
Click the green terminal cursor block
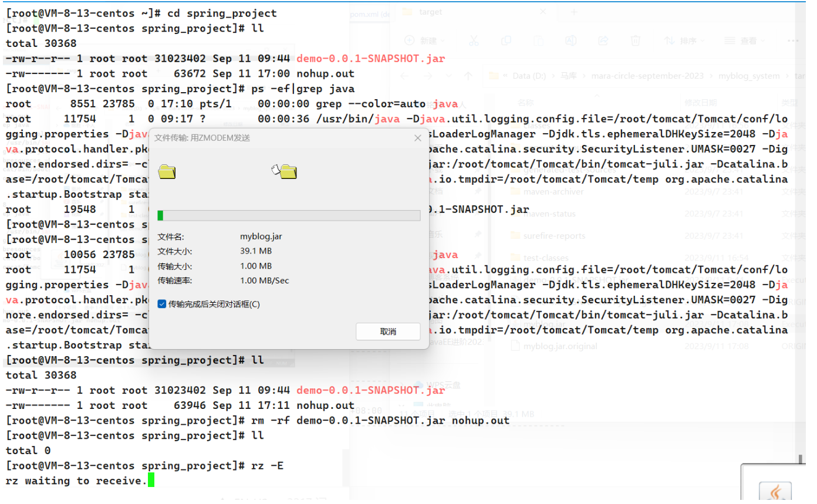(151, 481)
